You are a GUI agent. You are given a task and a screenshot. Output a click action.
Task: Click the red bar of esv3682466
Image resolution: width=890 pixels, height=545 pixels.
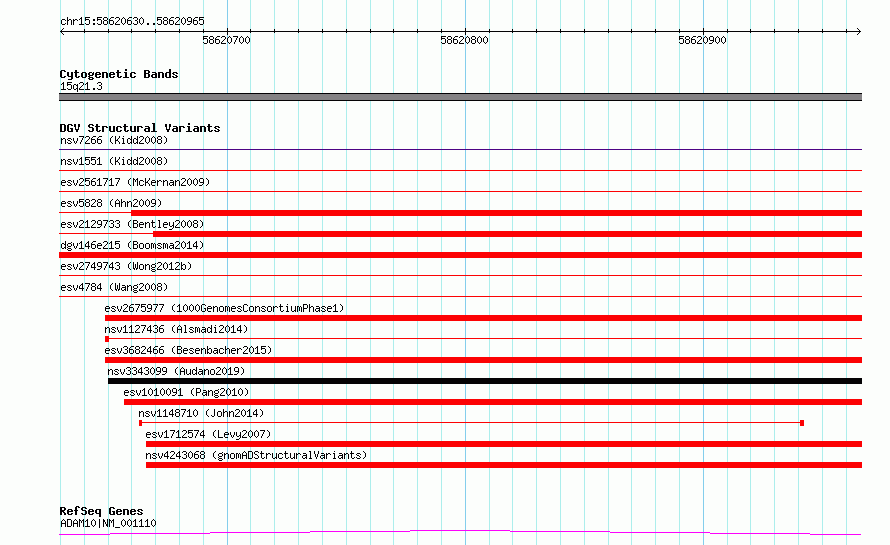(483, 360)
